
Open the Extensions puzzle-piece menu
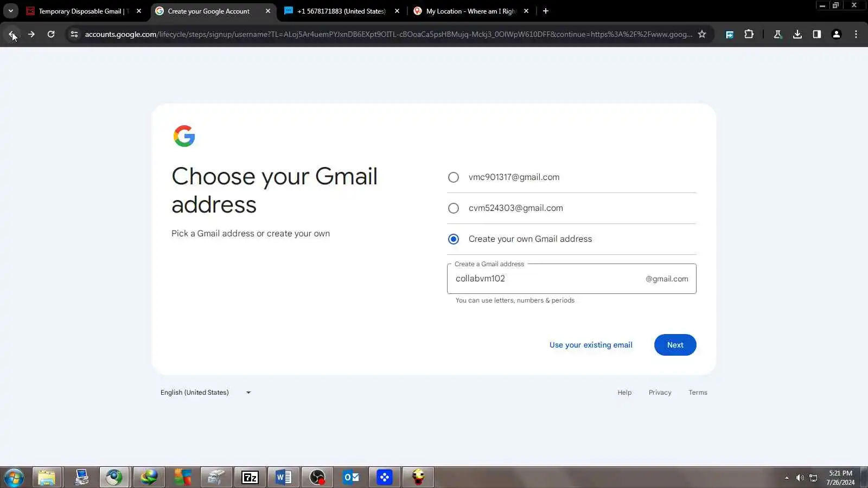click(749, 34)
